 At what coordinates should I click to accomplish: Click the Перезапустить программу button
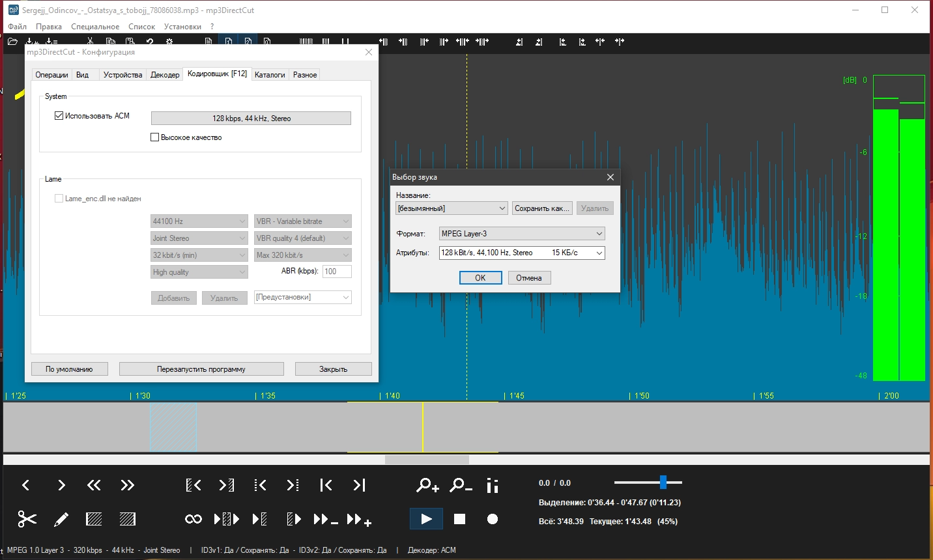click(201, 369)
